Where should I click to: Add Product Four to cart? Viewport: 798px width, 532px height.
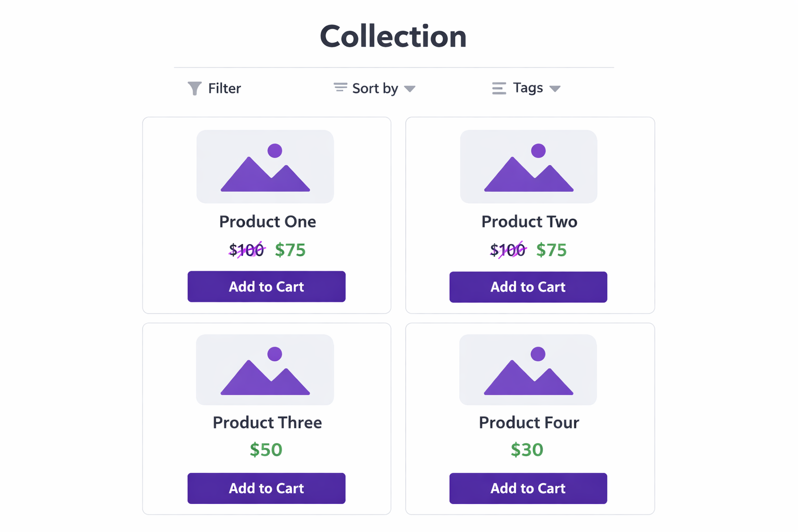coord(528,488)
